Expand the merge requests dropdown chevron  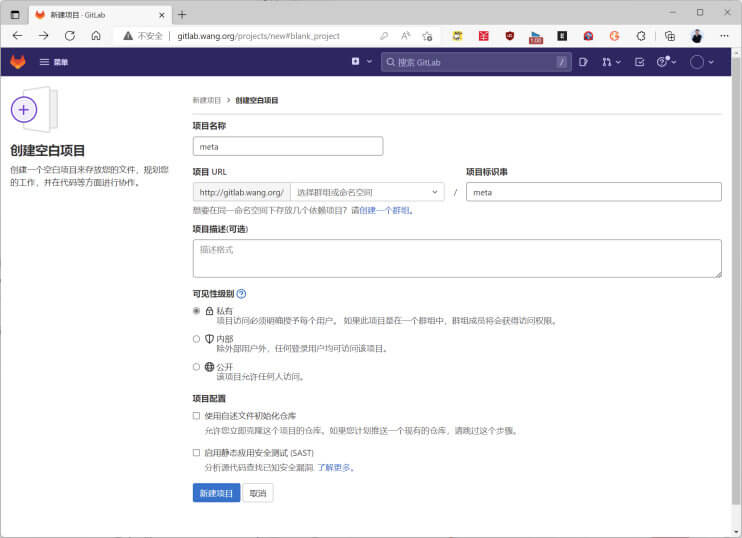tap(618, 62)
